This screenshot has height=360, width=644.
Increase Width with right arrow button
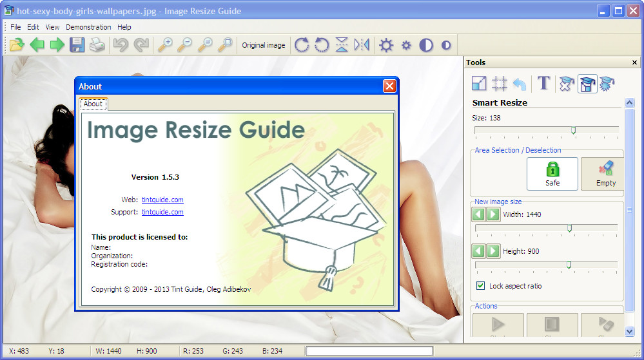point(493,214)
